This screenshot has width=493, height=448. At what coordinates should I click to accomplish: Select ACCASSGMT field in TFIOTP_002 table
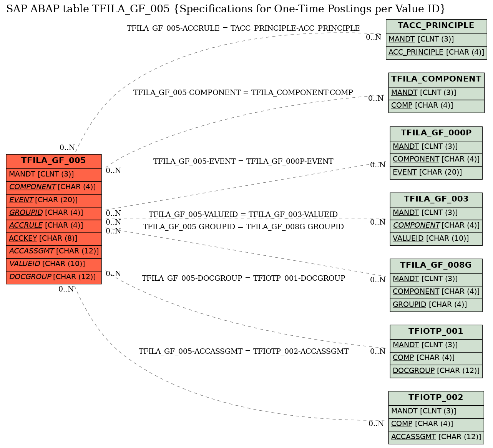(436, 437)
